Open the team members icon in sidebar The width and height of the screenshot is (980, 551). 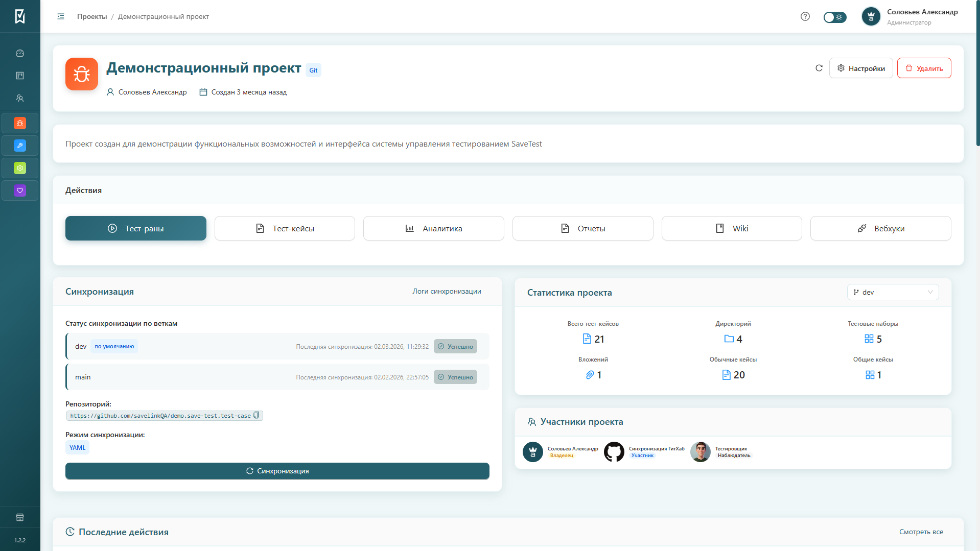click(19, 98)
